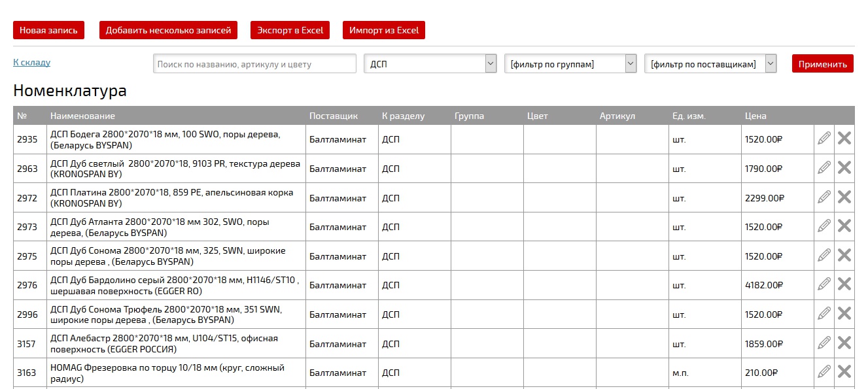The width and height of the screenshot is (868, 389).
Task: Focus the search by name field
Action: 254,63
